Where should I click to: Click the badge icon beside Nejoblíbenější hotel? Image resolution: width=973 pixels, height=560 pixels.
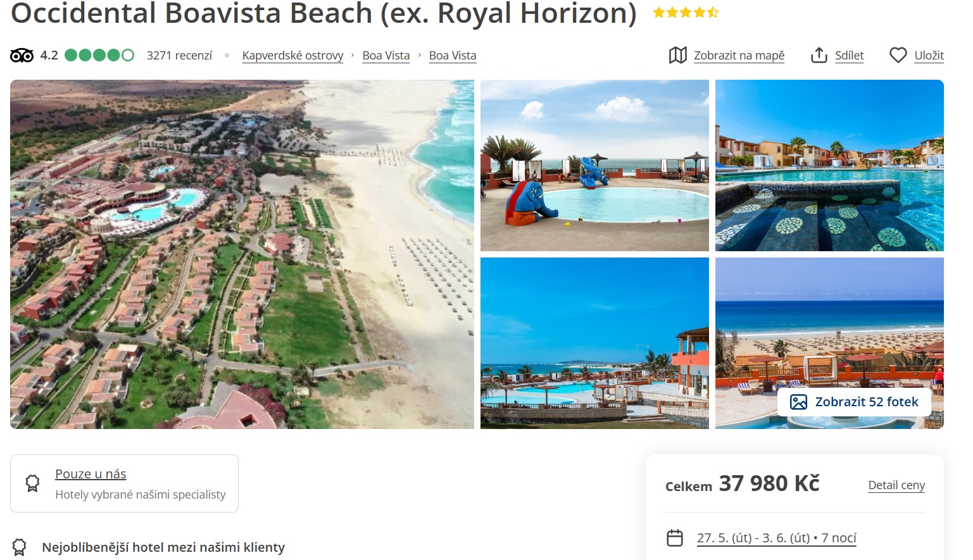20,547
